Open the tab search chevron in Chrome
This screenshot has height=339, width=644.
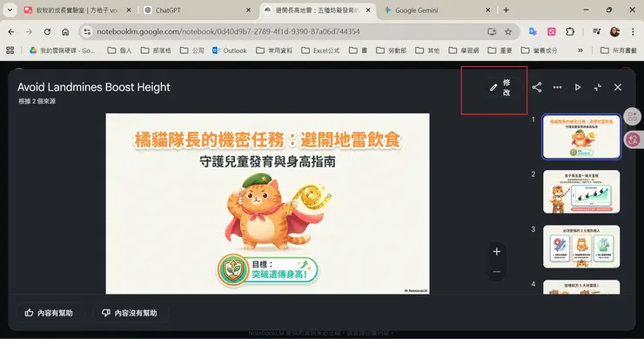(10, 10)
